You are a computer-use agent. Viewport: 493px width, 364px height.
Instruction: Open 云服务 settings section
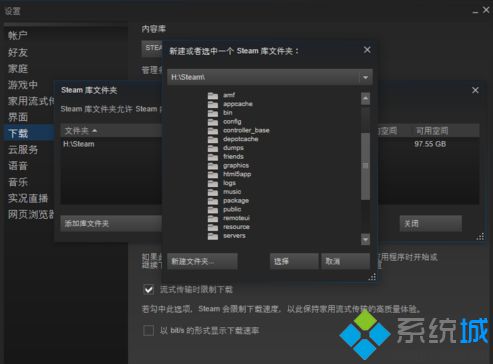[x=23, y=149]
